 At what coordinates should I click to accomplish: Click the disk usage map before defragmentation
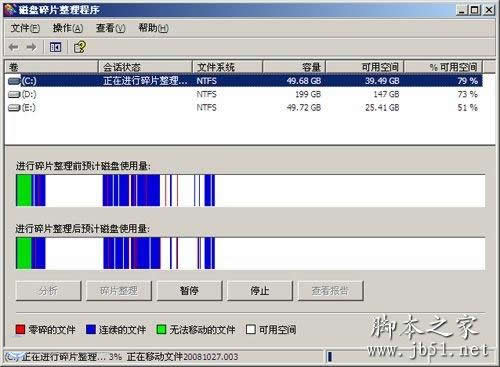pyautogui.click(x=250, y=190)
